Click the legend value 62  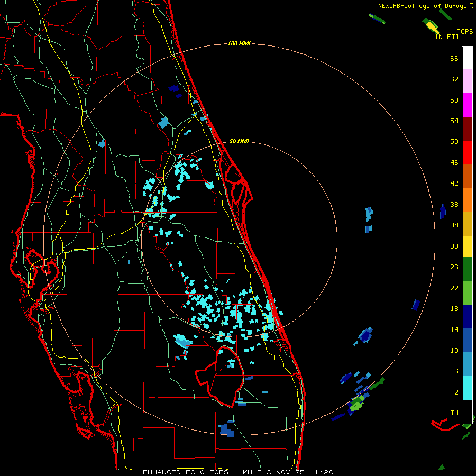pos(454,79)
